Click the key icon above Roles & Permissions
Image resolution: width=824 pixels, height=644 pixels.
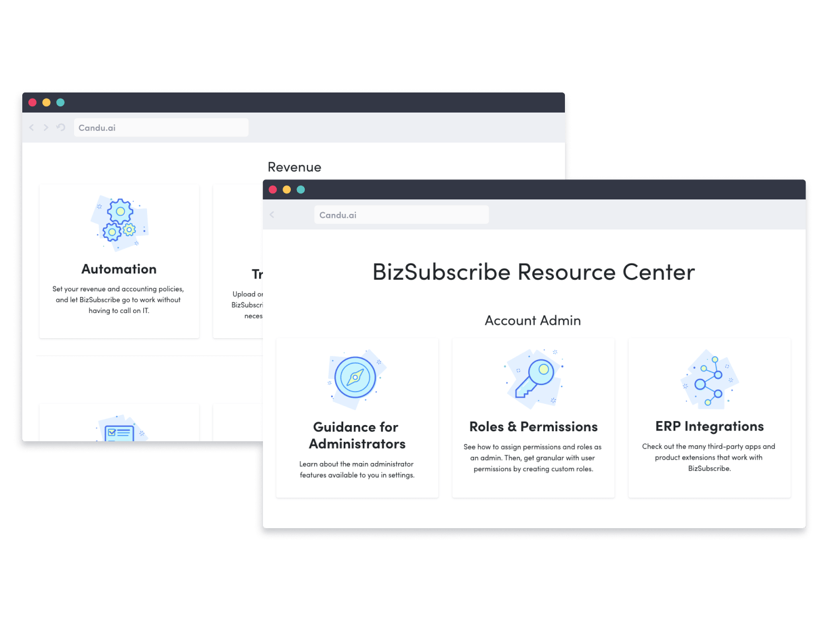click(534, 379)
